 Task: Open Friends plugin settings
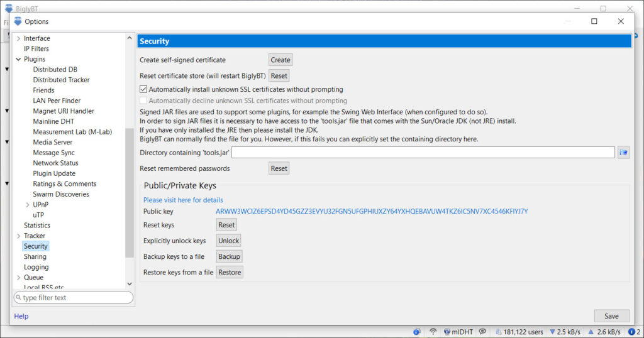coord(43,90)
